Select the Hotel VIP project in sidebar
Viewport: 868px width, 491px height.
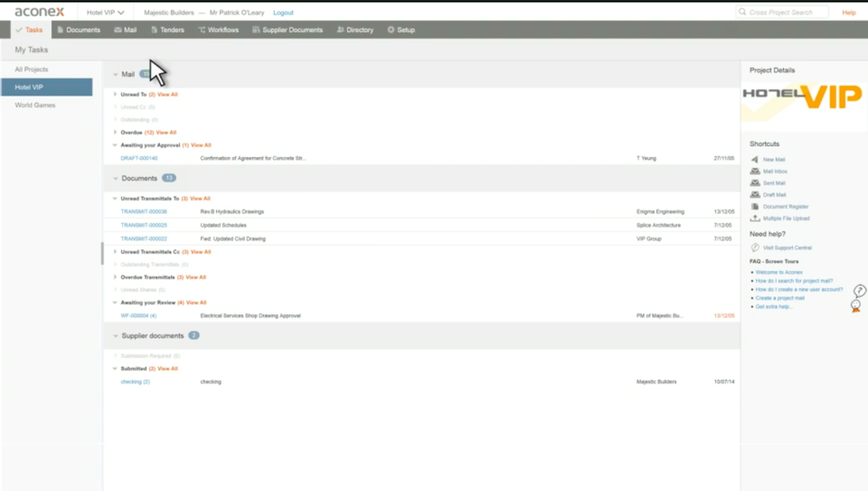point(46,87)
